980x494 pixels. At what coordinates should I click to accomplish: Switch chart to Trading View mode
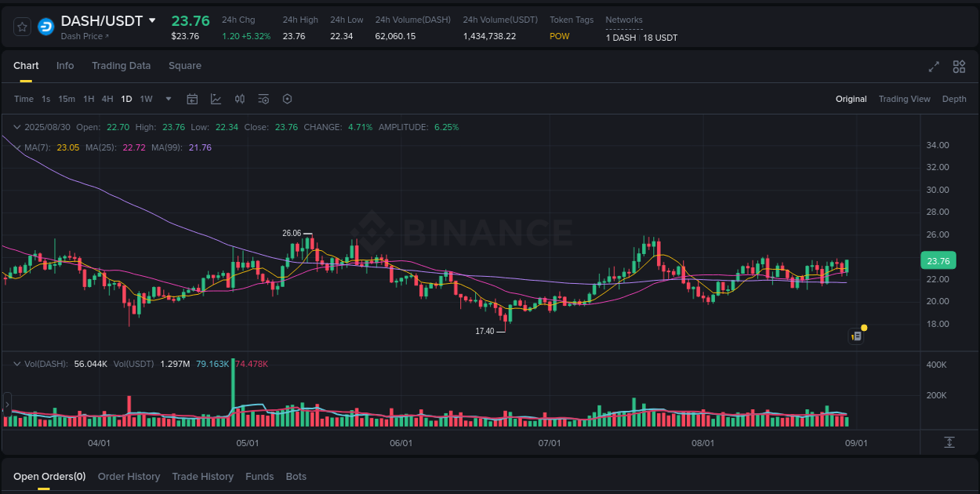click(904, 99)
